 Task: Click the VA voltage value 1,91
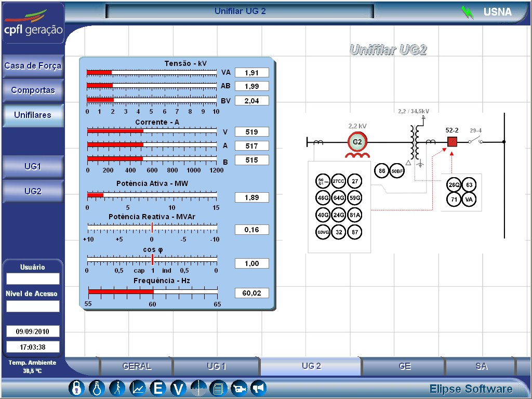click(x=252, y=73)
